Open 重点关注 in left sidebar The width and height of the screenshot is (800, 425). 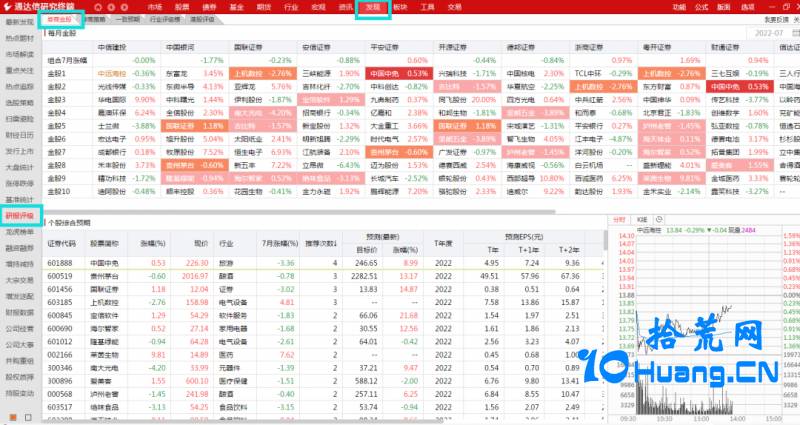tap(19, 70)
